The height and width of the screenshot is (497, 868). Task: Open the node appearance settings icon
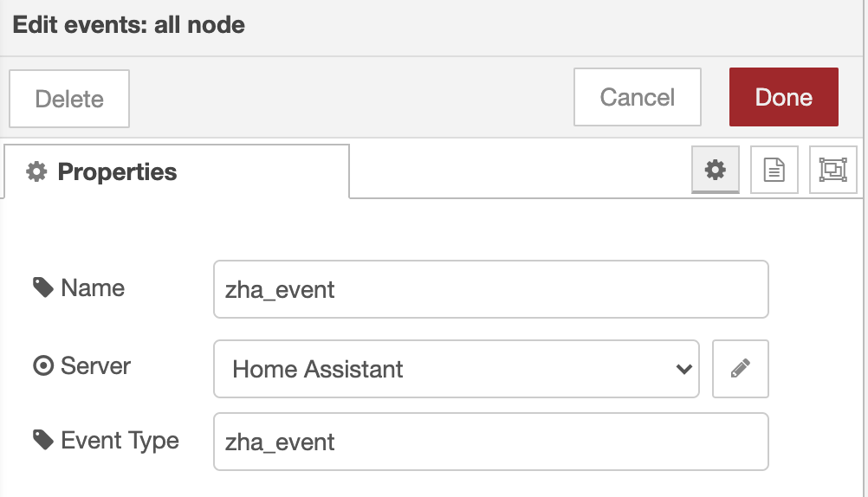(x=832, y=170)
